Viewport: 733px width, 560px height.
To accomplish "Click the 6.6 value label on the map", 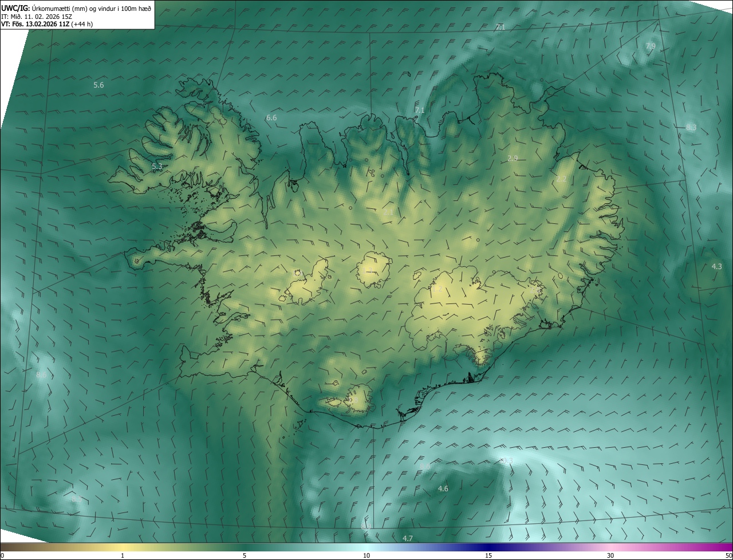I will [271, 118].
